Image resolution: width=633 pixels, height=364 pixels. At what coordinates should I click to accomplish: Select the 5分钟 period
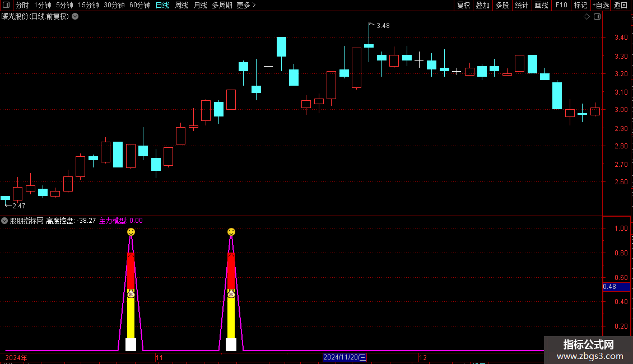tap(64, 5)
